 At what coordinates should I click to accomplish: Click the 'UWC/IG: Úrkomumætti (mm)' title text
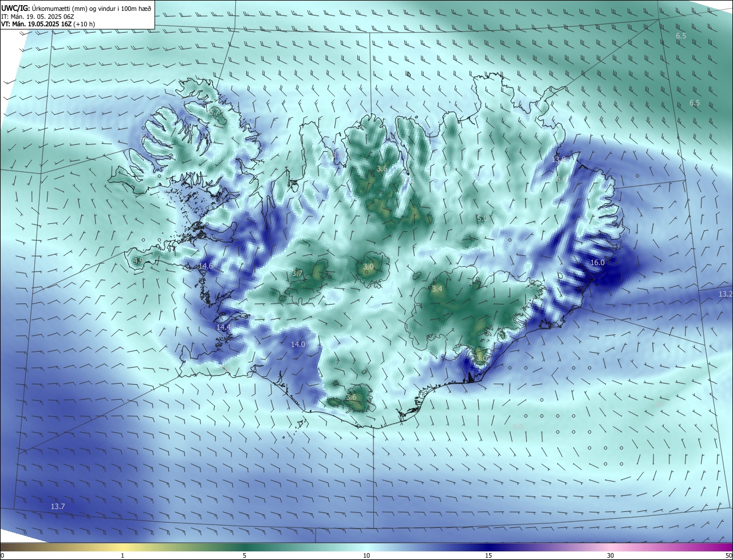44,9
